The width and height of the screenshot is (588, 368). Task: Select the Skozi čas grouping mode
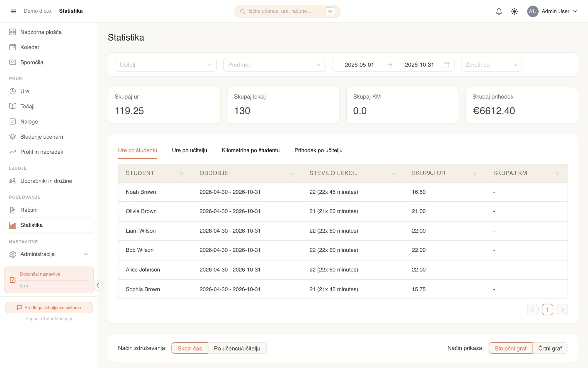pyautogui.click(x=190, y=348)
